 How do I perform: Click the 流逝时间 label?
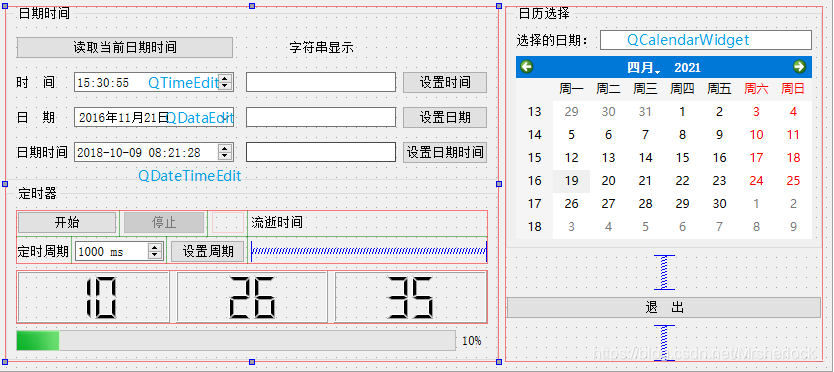[277, 222]
